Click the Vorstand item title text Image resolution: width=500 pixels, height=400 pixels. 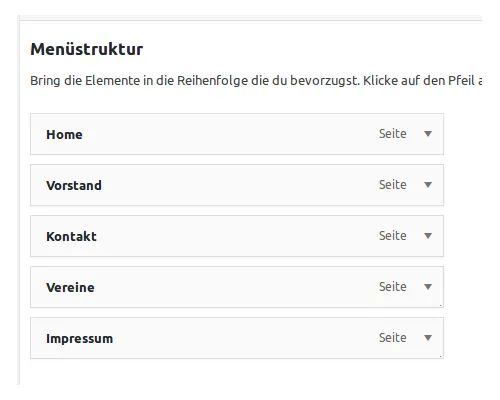(x=74, y=186)
